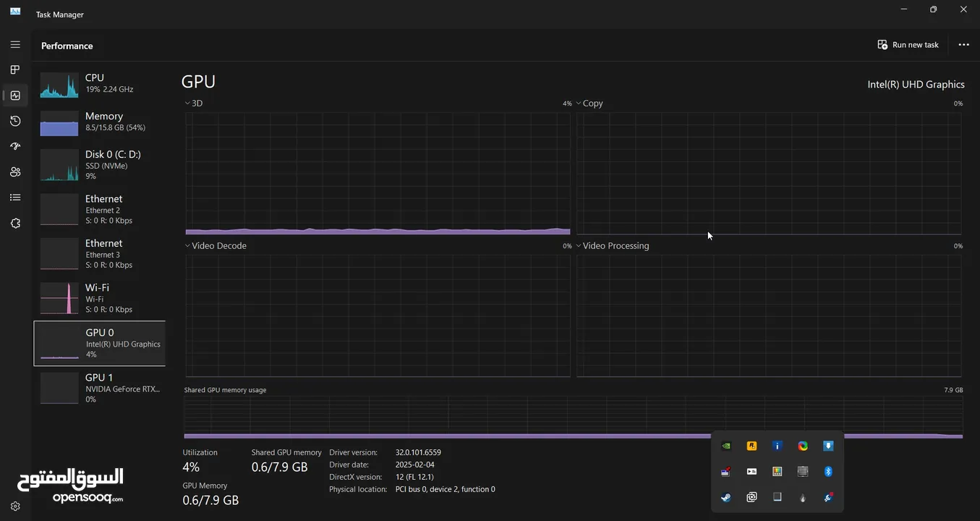Open Task Manager settings gear

(x=15, y=507)
